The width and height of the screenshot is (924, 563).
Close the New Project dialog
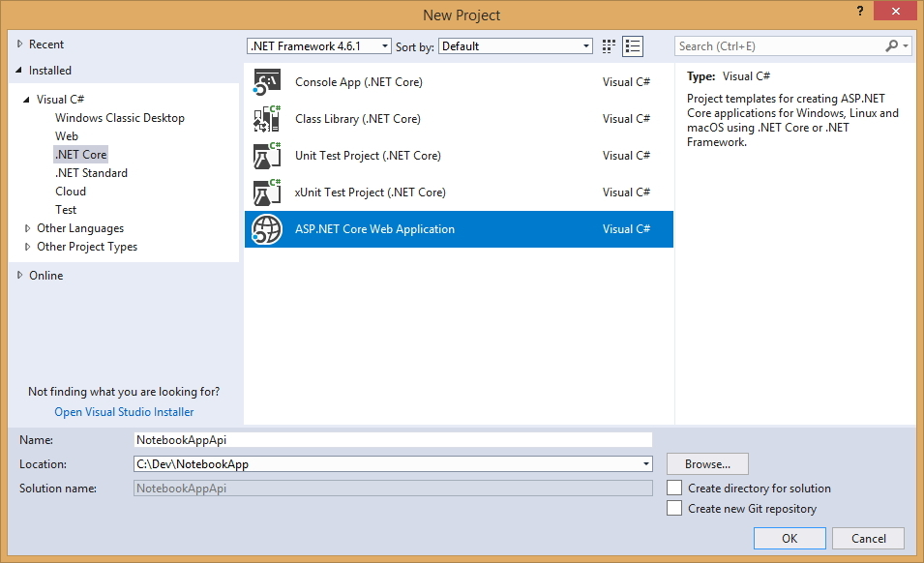click(x=896, y=11)
